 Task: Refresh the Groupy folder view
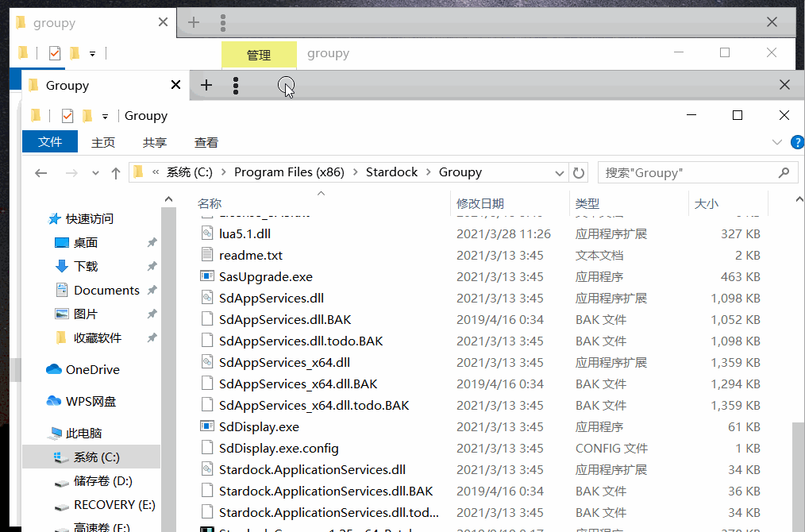tap(579, 173)
